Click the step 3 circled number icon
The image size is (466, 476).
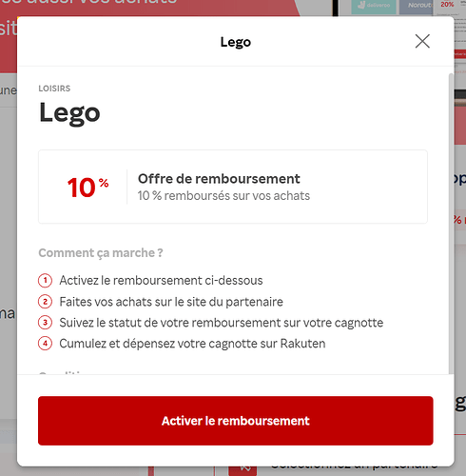45,323
